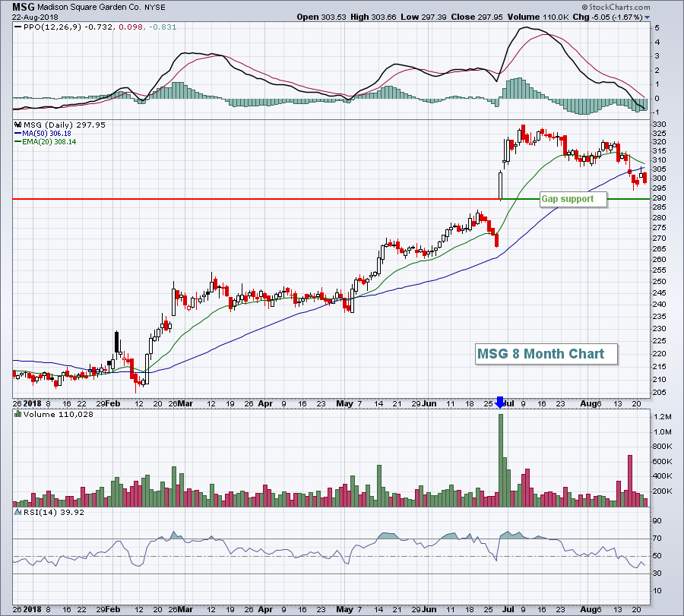Open the StockCharts.com copyright link

pyautogui.click(x=616, y=8)
